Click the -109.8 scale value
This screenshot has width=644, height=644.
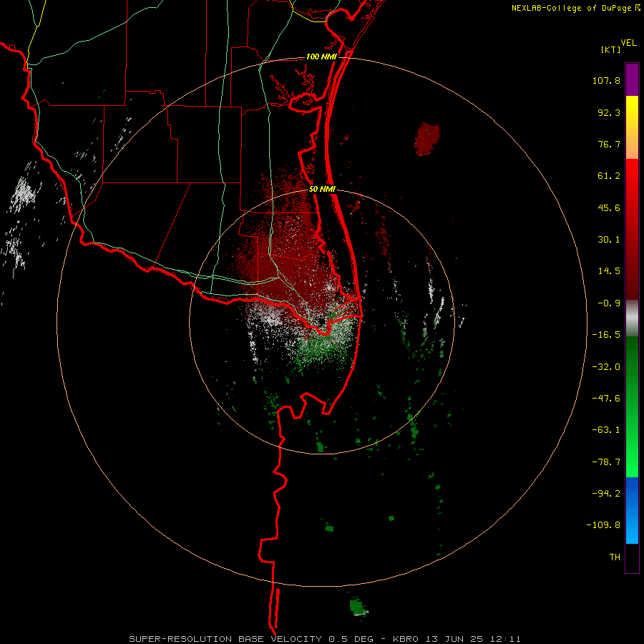pos(603,525)
